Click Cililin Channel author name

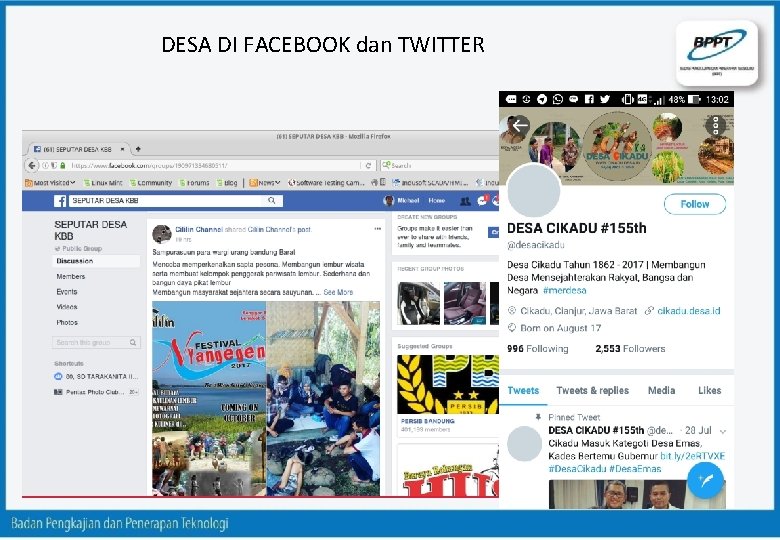pos(198,229)
